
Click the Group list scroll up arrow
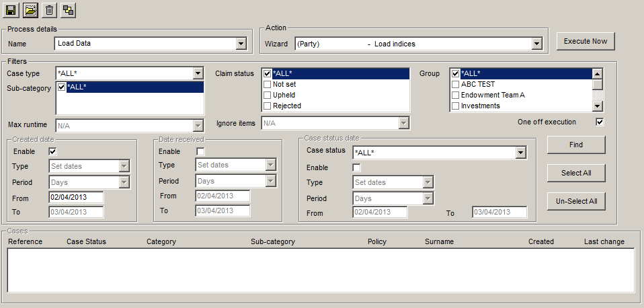[598, 73]
